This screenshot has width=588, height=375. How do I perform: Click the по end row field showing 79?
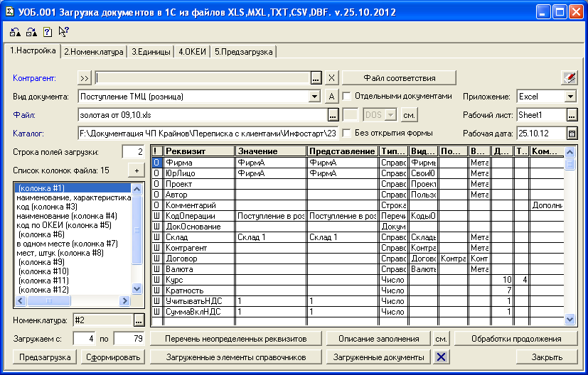[129, 339]
